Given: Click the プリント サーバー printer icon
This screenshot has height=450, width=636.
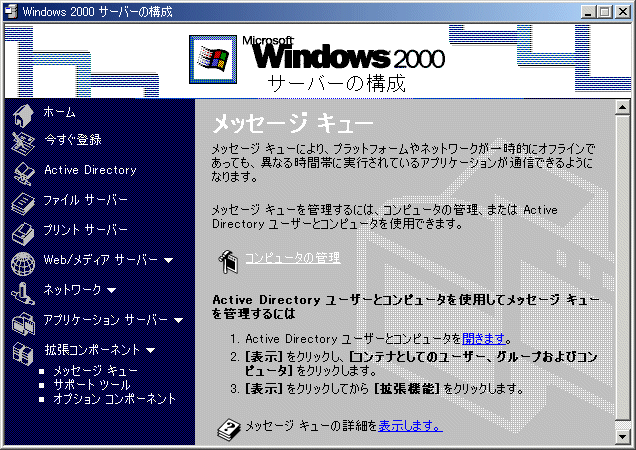Looking at the screenshot, I should coord(23,234).
